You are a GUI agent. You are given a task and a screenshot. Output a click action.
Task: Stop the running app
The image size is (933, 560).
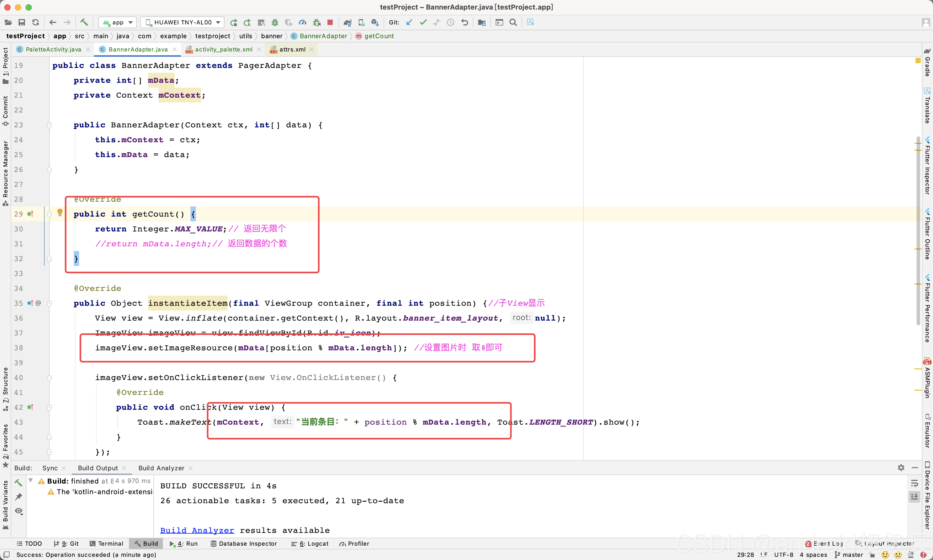(x=330, y=22)
